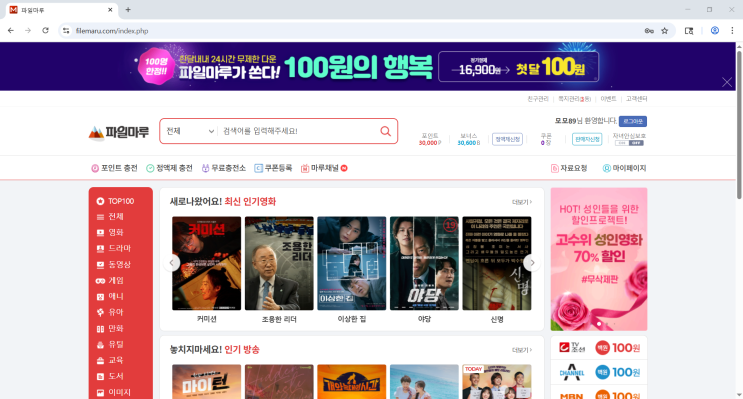This screenshot has width=743, height=399.
Task: Open the 커미션 movie poster
Action: (207, 263)
